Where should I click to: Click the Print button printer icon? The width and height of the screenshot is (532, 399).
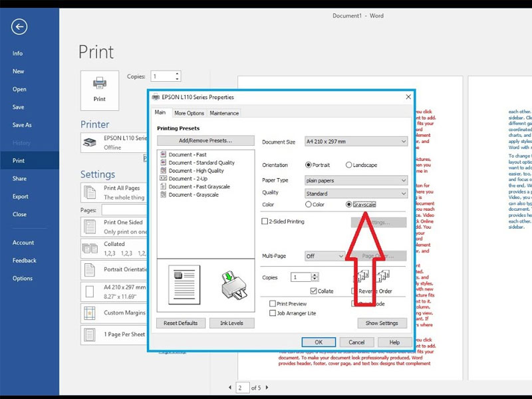[x=99, y=83]
